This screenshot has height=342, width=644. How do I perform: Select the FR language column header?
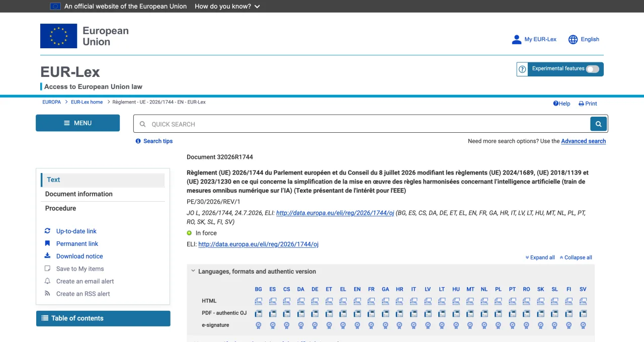371,289
